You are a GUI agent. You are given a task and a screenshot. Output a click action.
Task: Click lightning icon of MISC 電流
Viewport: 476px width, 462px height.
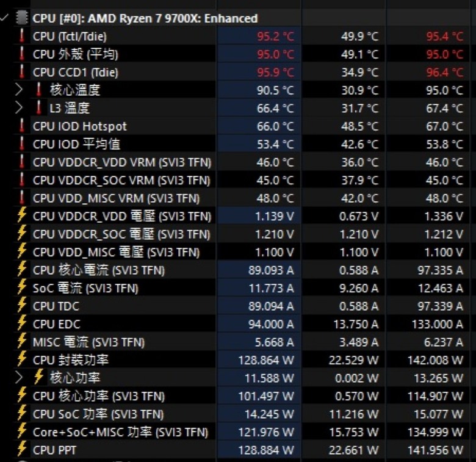(x=21, y=341)
